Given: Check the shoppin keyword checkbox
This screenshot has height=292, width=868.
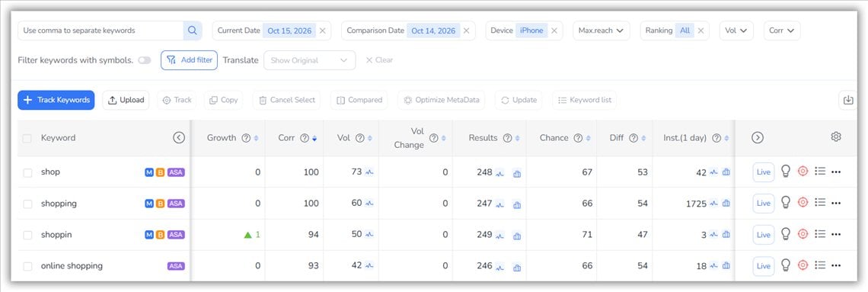Looking at the screenshot, I should [x=27, y=236].
